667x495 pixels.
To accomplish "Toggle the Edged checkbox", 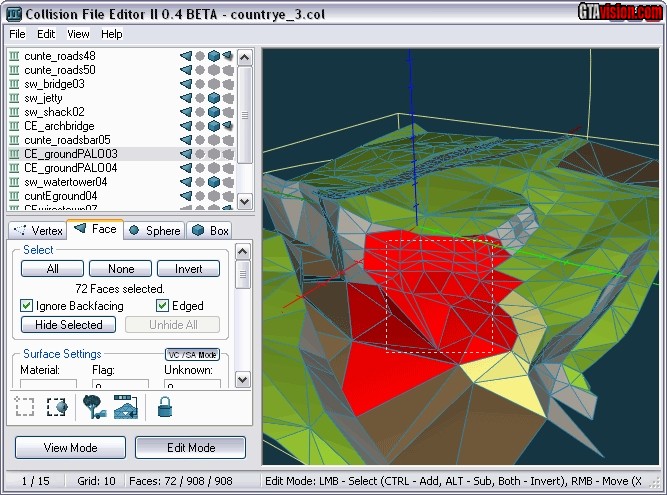I will [162, 305].
